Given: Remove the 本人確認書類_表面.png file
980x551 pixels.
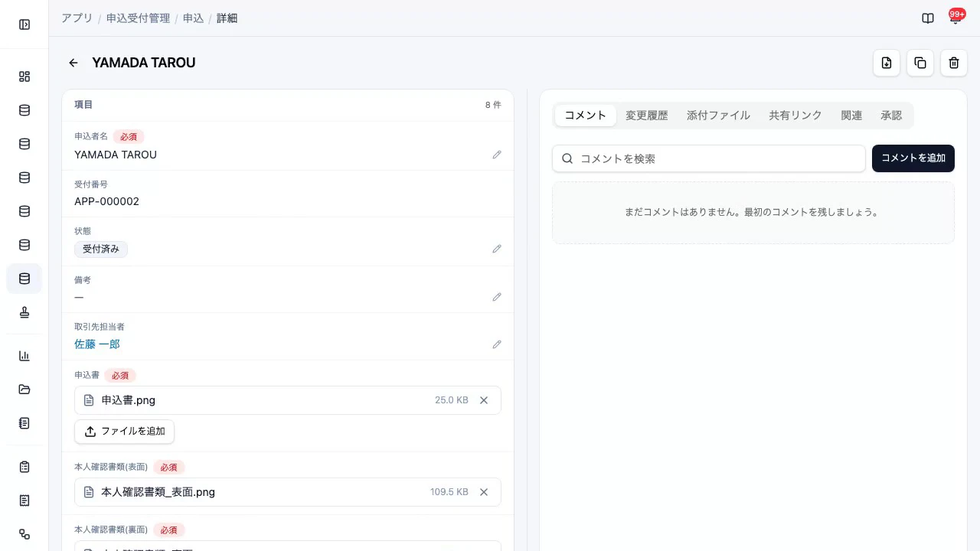Looking at the screenshot, I should coord(484,492).
